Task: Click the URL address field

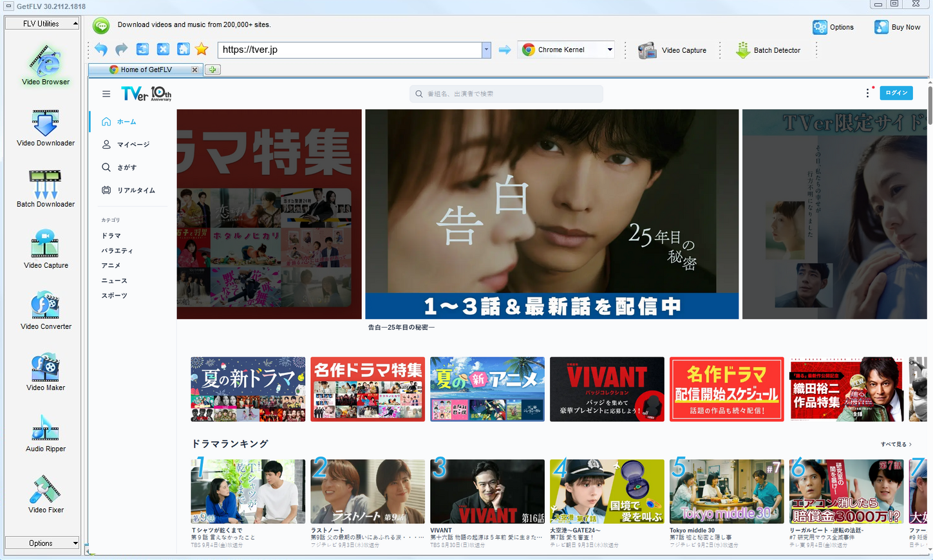Action: [350, 50]
